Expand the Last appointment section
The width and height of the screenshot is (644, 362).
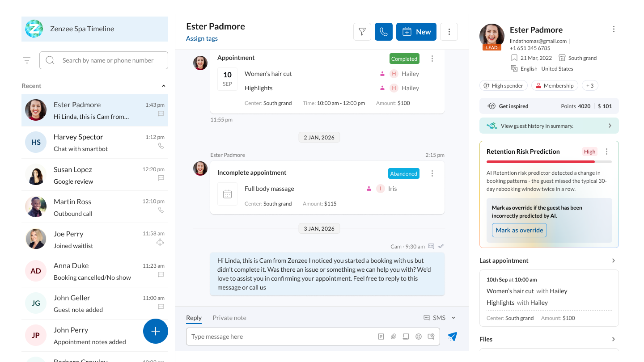(x=613, y=261)
